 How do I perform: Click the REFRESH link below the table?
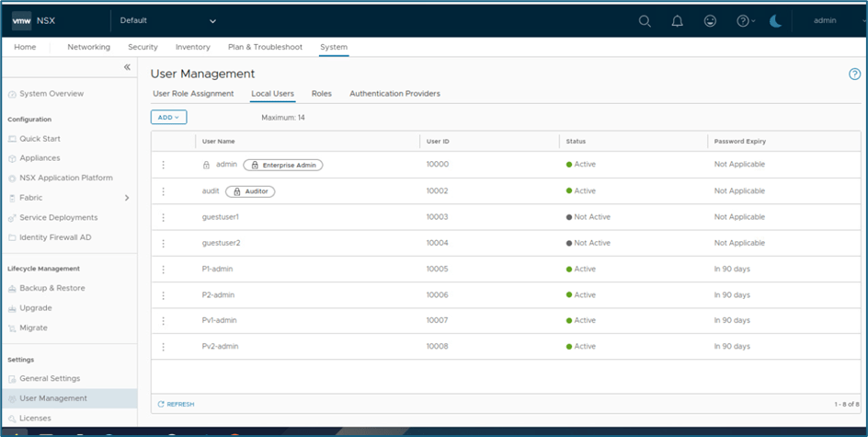pos(176,404)
